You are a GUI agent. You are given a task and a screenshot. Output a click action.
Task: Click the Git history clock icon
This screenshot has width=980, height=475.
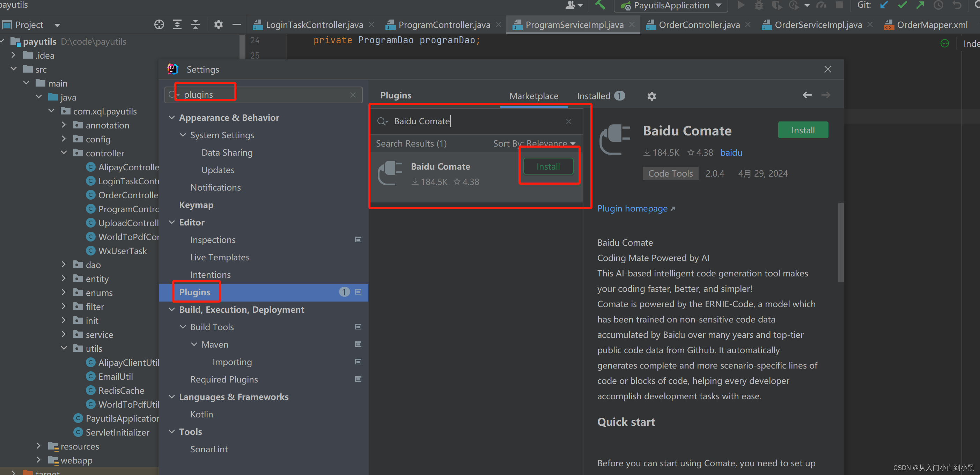click(x=938, y=5)
